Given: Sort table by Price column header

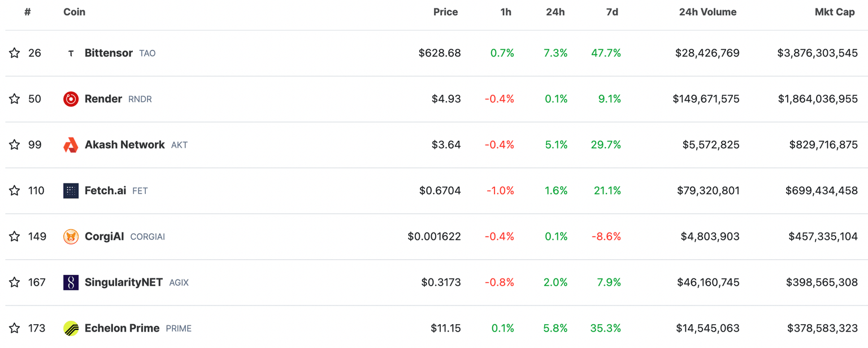Looking at the screenshot, I should tap(445, 11).
